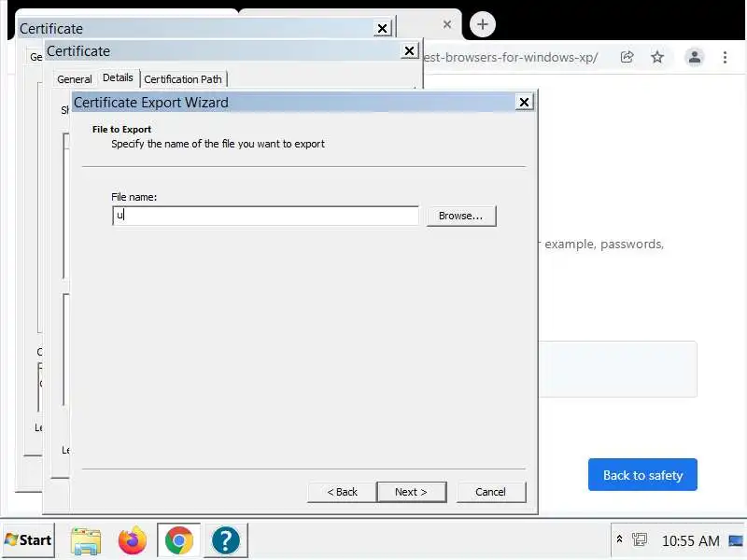Viewport: 747px width, 560px height.
Task: Close the front Certificate dialog
Action: (x=409, y=50)
